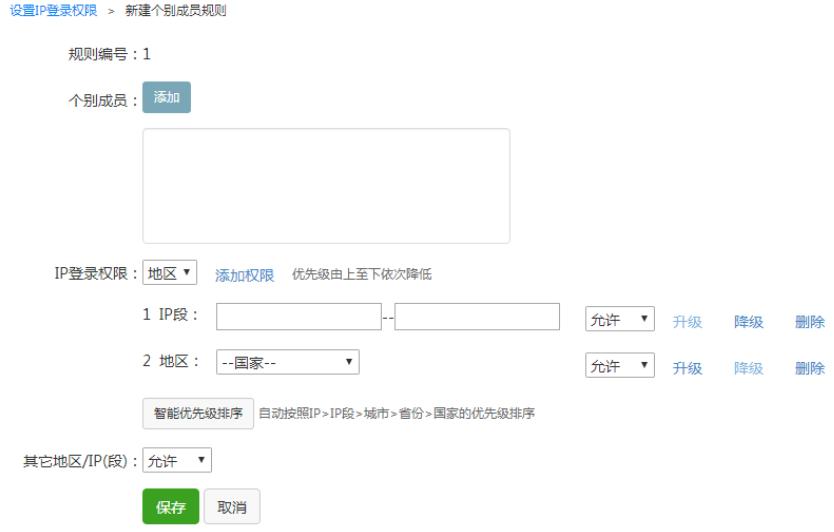Click the 优先级由上至下依次降低 hint text

tap(362, 275)
